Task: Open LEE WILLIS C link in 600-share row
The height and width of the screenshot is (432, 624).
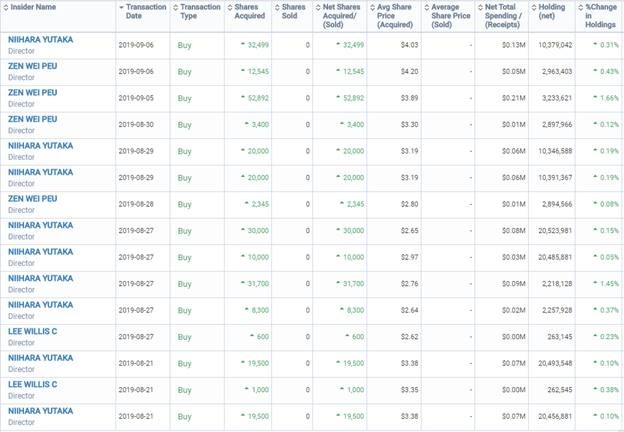Action: click(x=32, y=332)
